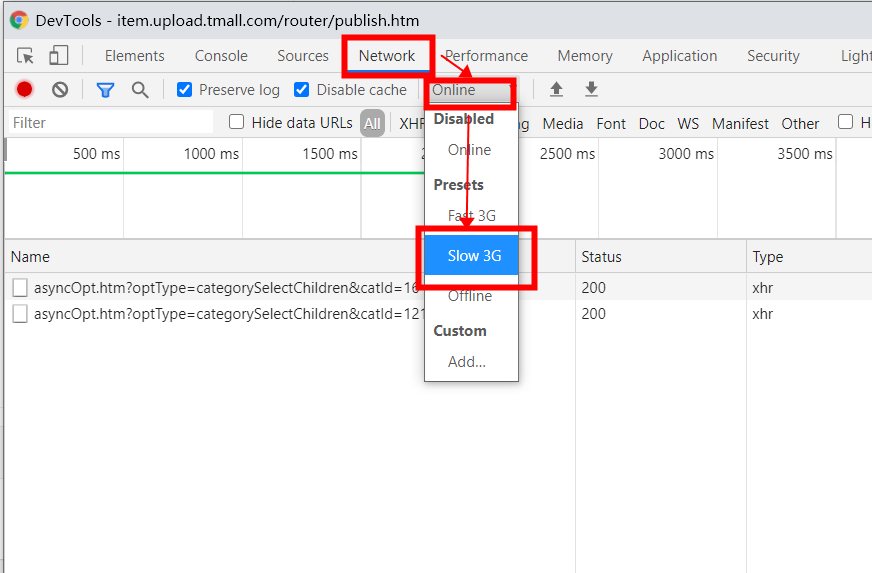Select the inspect element picker icon
This screenshot has height=573, width=872.
click(25, 56)
